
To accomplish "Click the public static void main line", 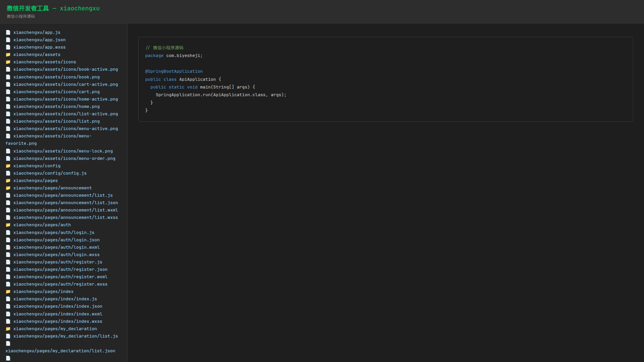I will point(203,87).
